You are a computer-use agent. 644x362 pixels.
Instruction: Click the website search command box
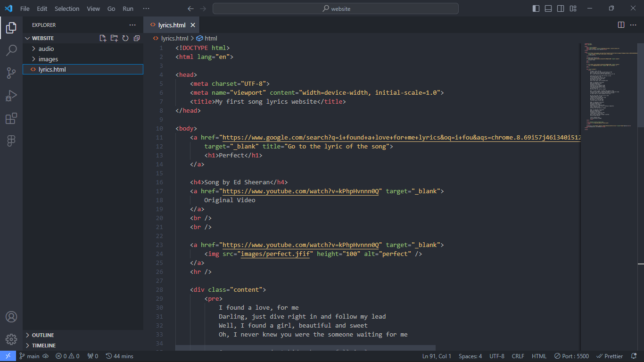click(335, 8)
